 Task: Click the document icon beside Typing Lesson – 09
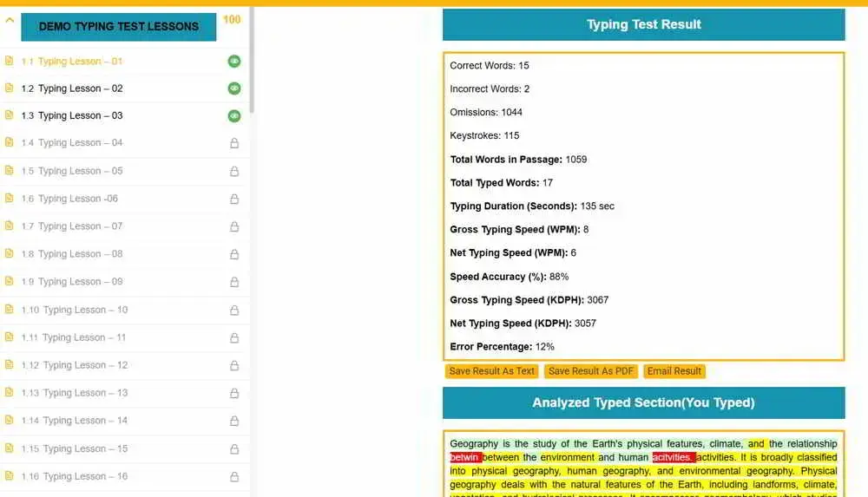click(10, 282)
